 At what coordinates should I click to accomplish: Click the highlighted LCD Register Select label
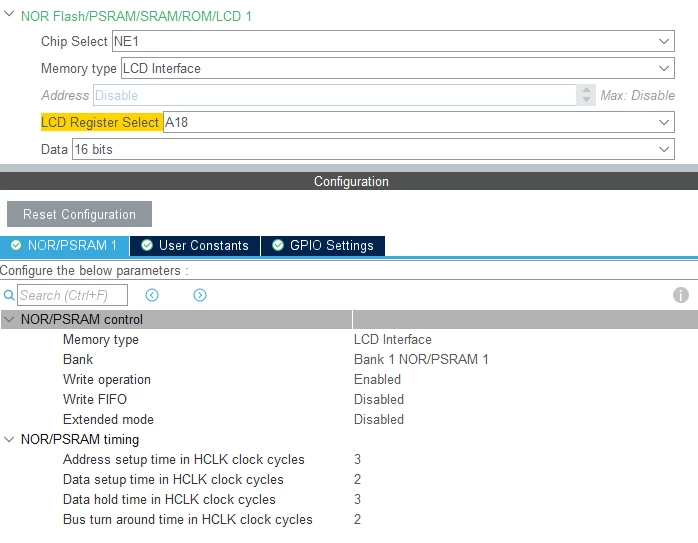point(100,122)
